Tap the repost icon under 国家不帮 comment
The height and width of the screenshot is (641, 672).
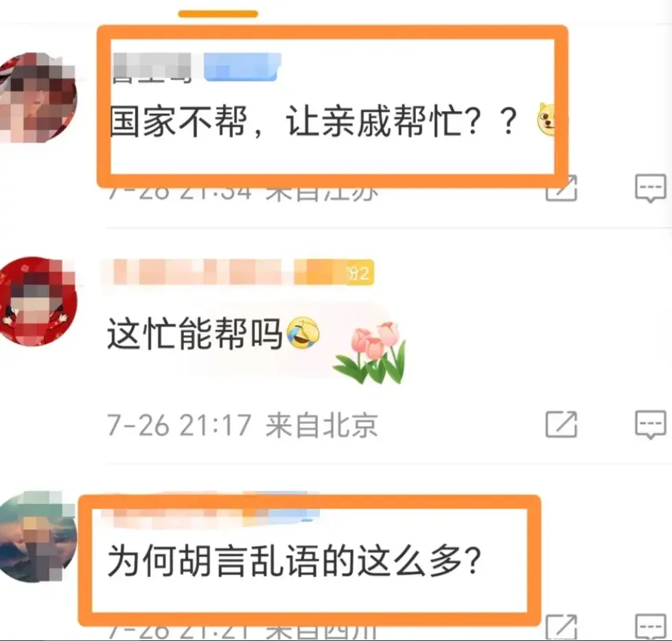tap(561, 188)
